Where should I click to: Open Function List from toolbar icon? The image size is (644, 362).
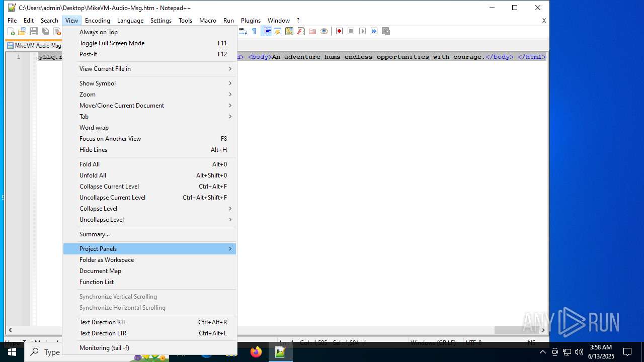[x=301, y=31]
